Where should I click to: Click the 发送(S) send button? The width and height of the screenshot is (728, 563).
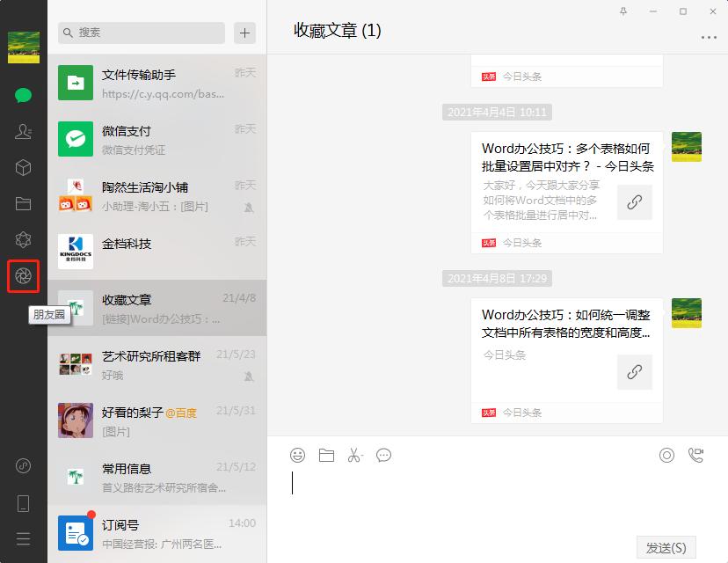pyautogui.click(x=666, y=546)
